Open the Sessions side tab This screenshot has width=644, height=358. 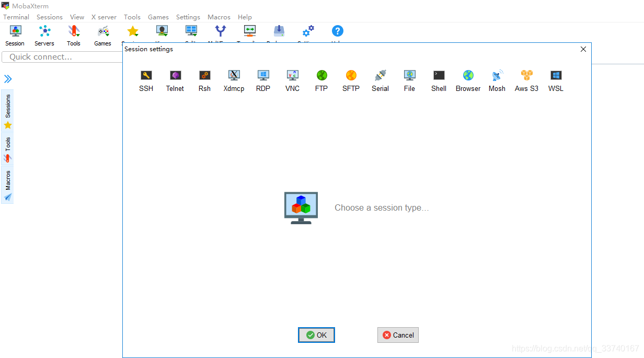7,111
